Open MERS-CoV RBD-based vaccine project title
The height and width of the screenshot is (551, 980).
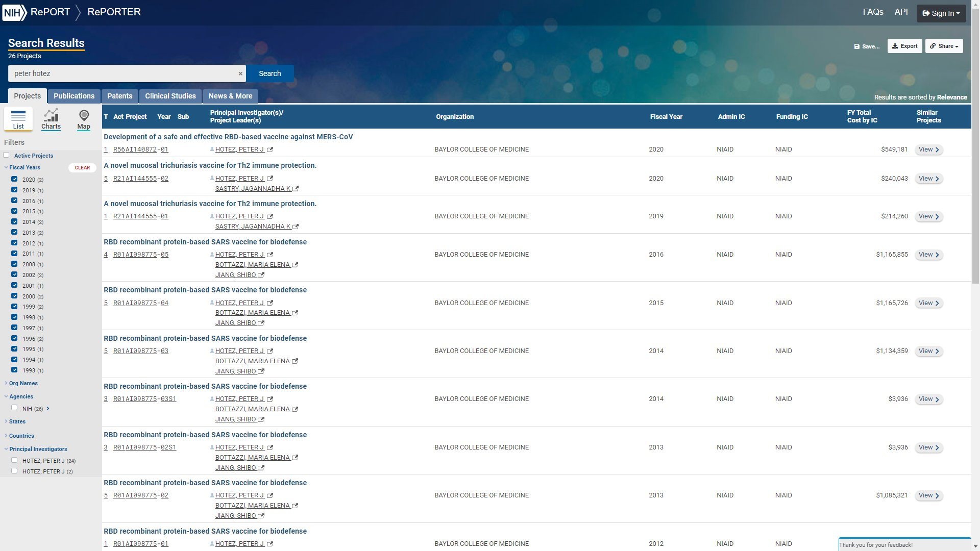tap(228, 137)
